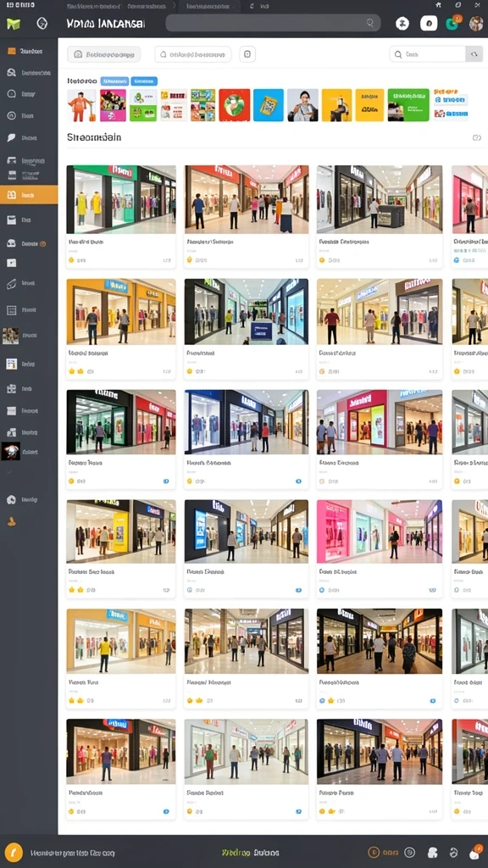This screenshot has height=868, width=488.
Task: Open the fourth-row card with the bright pink storefront
Action: [x=380, y=548]
